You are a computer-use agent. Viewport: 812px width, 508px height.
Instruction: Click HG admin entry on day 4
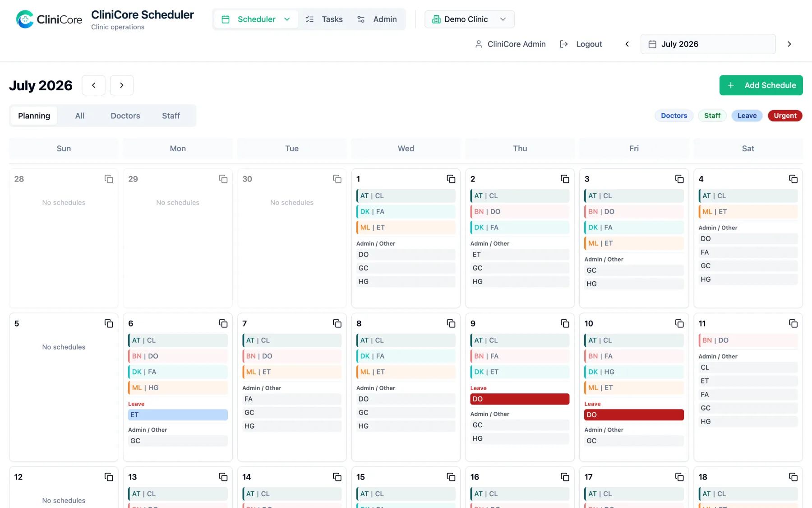748,280
